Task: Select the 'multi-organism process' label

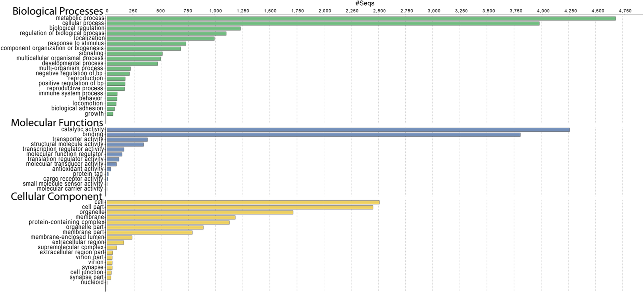Action: coord(70,68)
